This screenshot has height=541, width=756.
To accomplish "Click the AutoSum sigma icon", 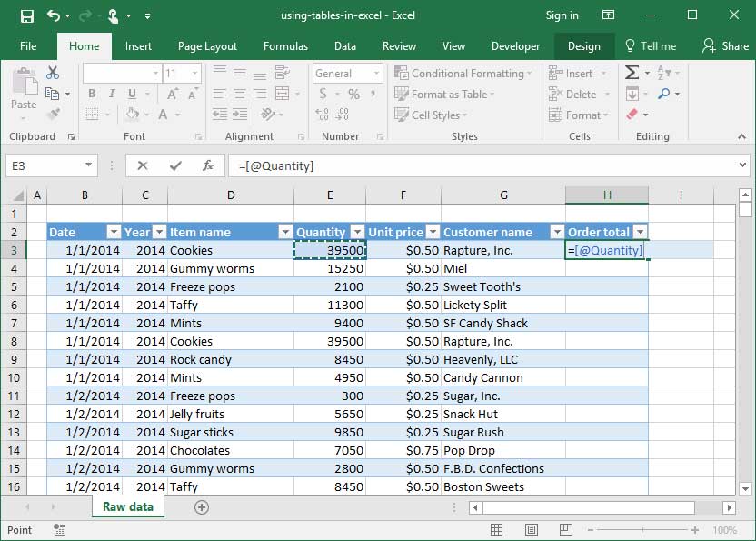I will click(632, 73).
